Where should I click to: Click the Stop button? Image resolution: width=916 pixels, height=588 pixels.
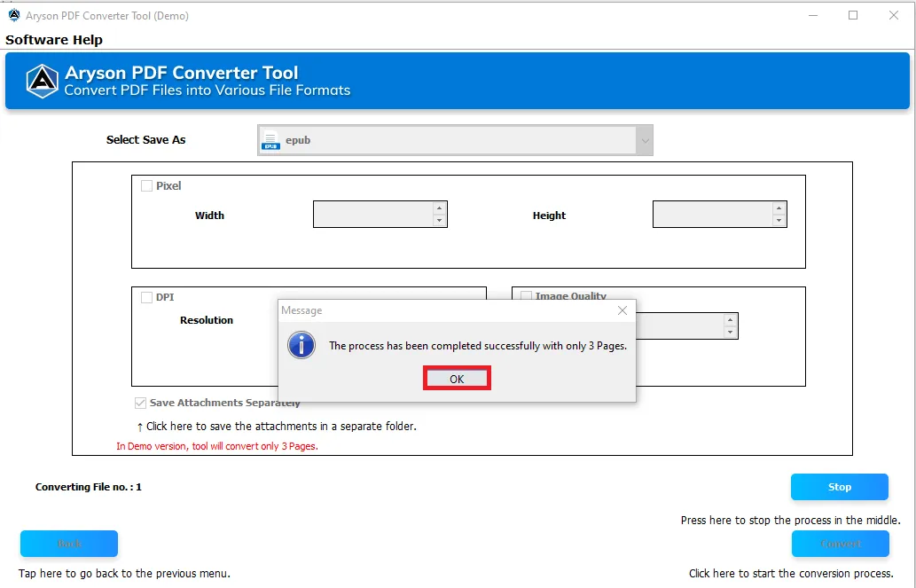tap(840, 487)
